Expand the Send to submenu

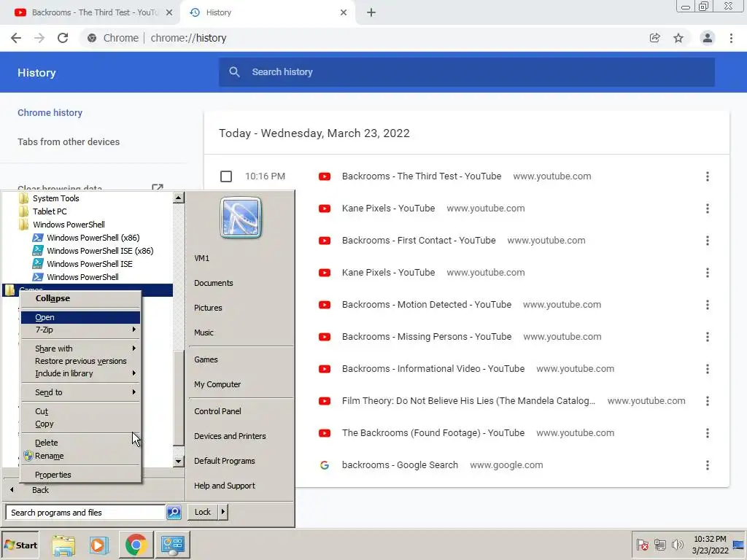[80, 392]
